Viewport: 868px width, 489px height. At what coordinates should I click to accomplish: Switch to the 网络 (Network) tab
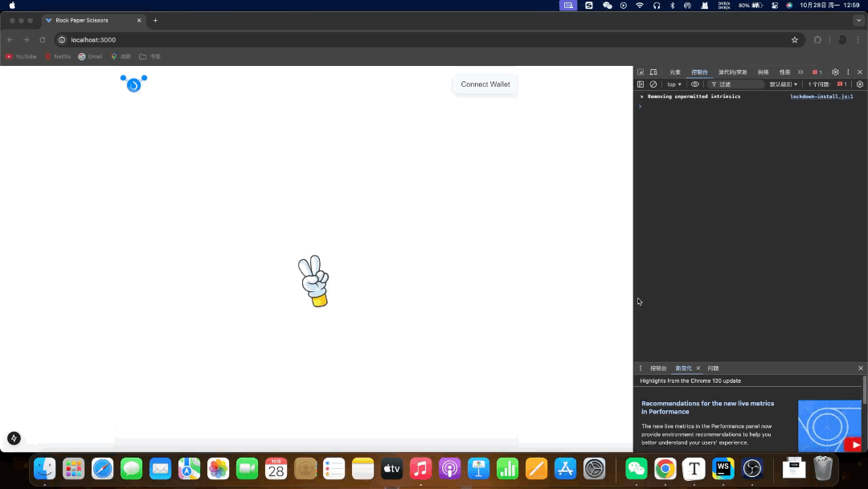764,72
